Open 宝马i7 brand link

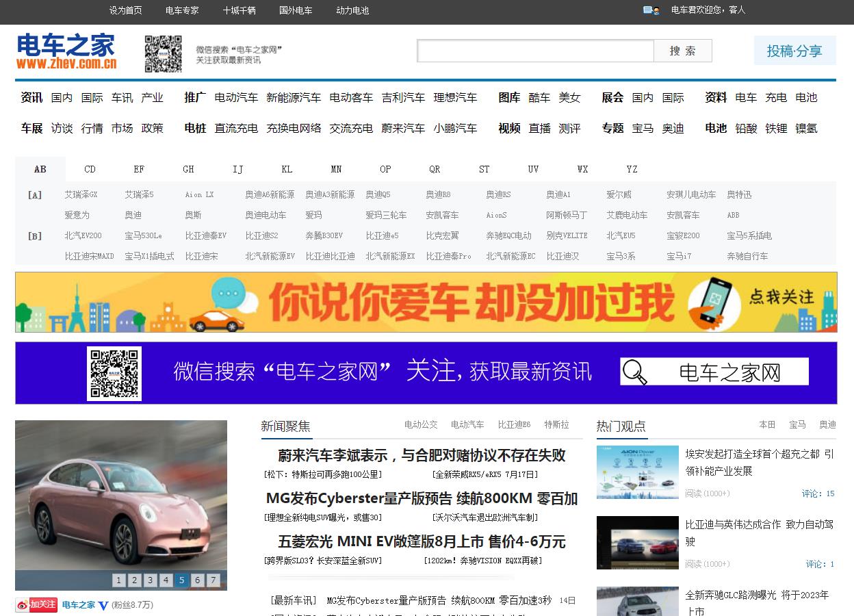click(679, 257)
